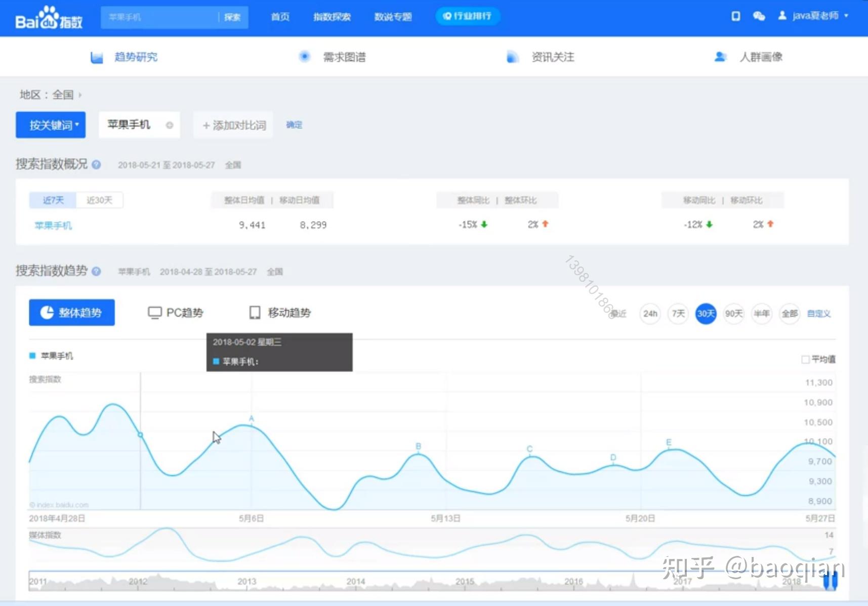Viewport: 868px width, 606px height.
Task: Switch overview to 近7天
Action: [53, 200]
